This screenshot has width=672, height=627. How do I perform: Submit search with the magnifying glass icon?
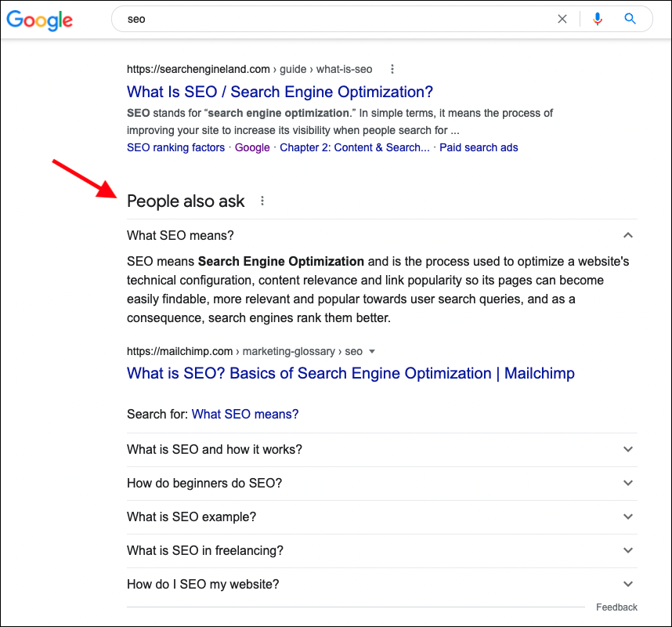coord(630,19)
